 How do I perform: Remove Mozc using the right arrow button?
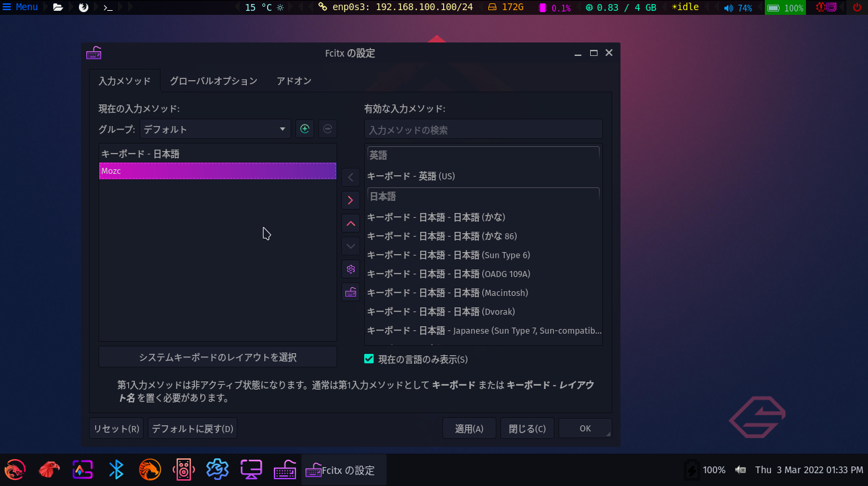pyautogui.click(x=351, y=200)
